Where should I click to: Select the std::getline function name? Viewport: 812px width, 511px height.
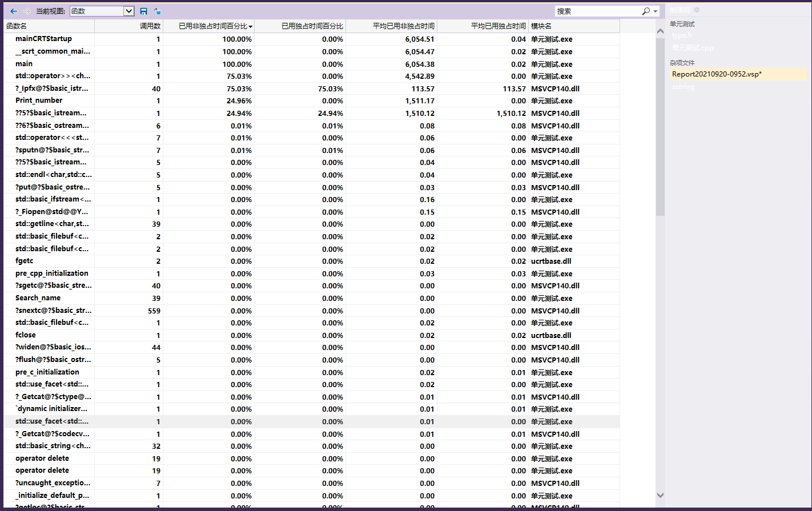52,224
